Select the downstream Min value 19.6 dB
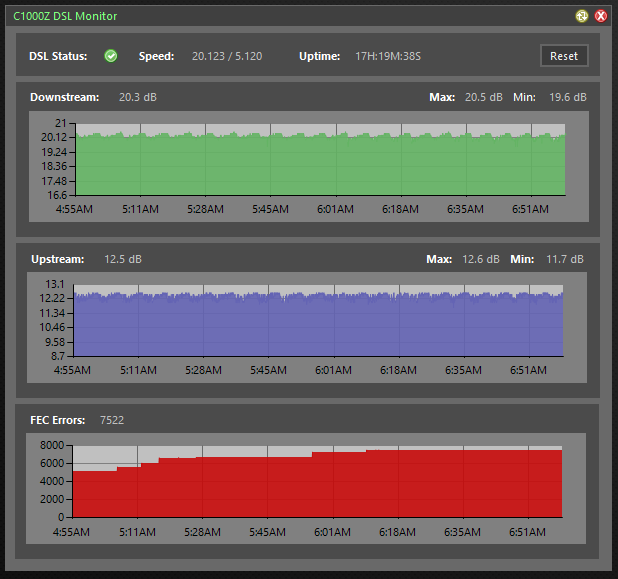618x579 pixels. (568, 97)
